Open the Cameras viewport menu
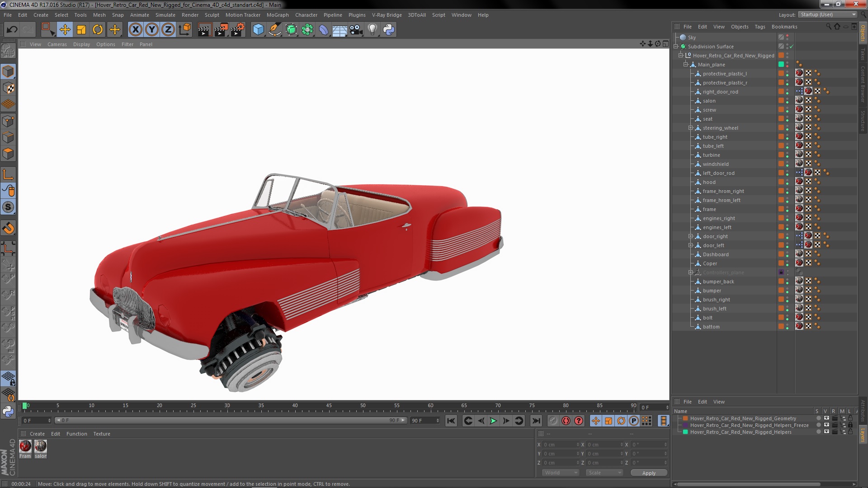The image size is (868, 488). (x=57, y=44)
